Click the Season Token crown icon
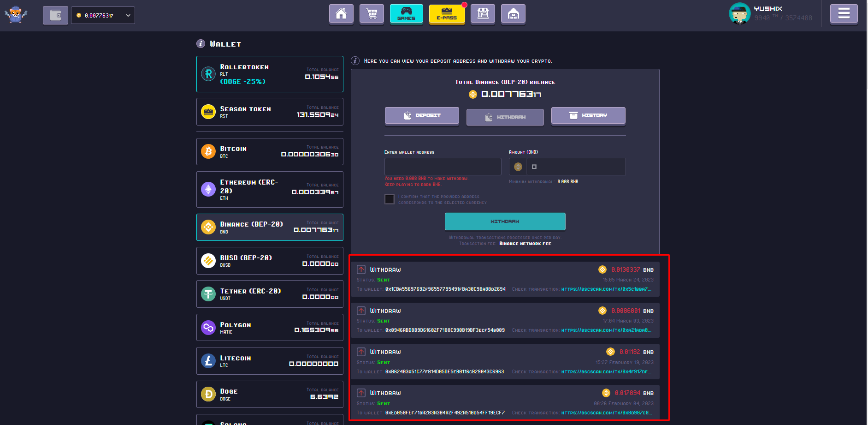 coord(208,112)
